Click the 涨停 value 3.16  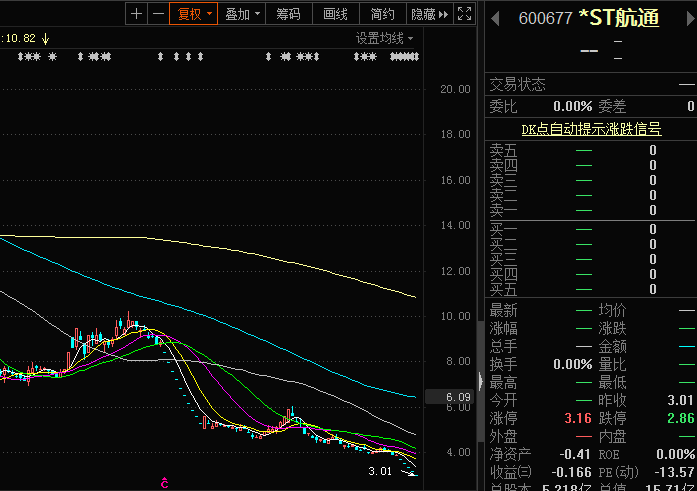(578, 418)
